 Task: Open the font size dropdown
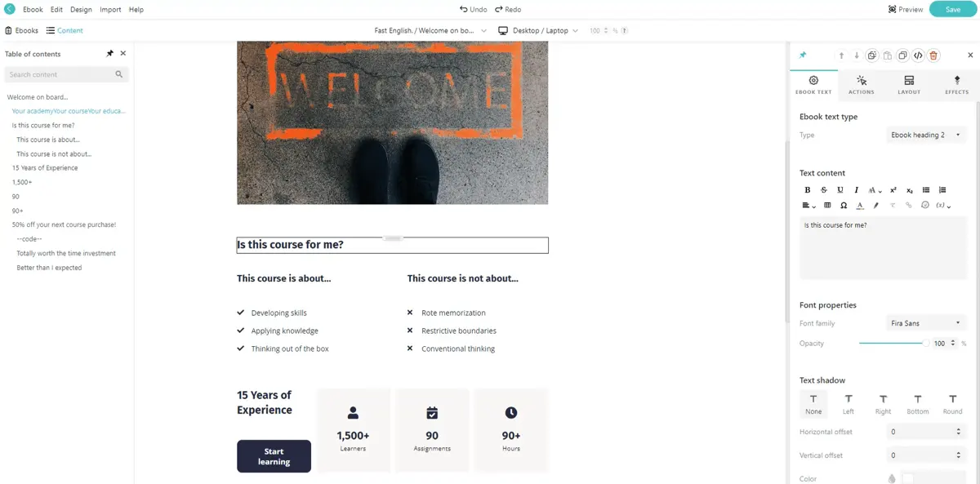(x=875, y=190)
